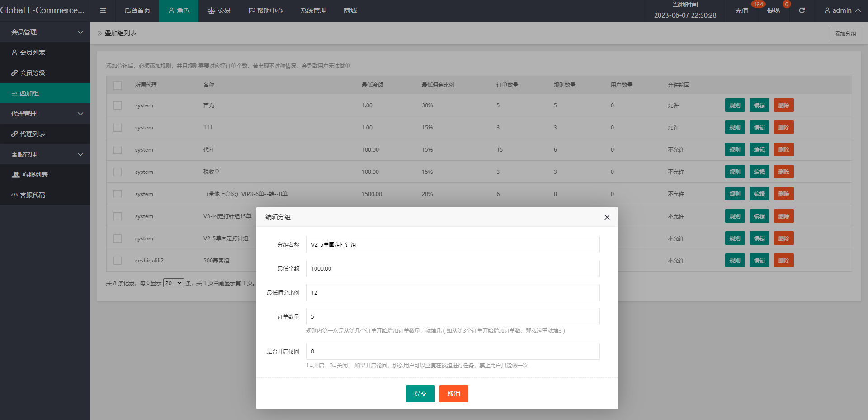This screenshot has width=868, height=420.
Task: Open 会员等级 in the sidebar
Action: tap(32, 73)
